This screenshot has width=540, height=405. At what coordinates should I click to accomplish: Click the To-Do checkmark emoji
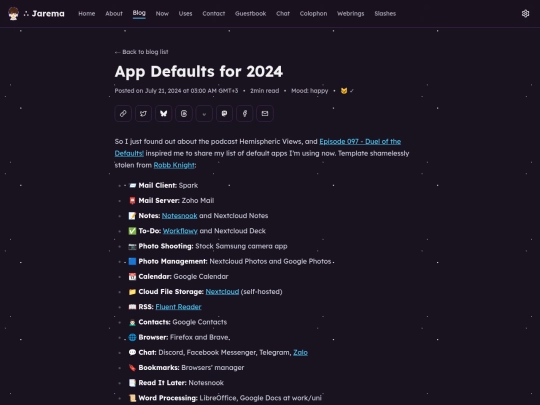pyautogui.click(x=132, y=231)
